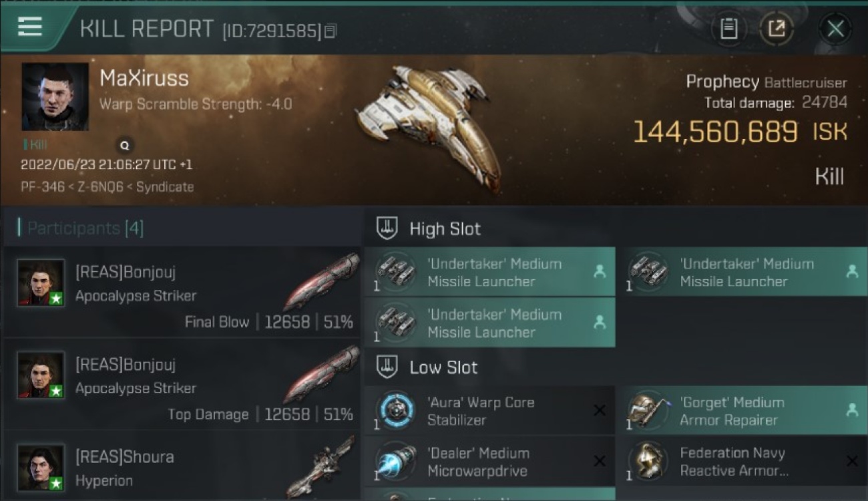Open the hamburger menu button
This screenshot has width=868, height=501.
click(x=30, y=27)
